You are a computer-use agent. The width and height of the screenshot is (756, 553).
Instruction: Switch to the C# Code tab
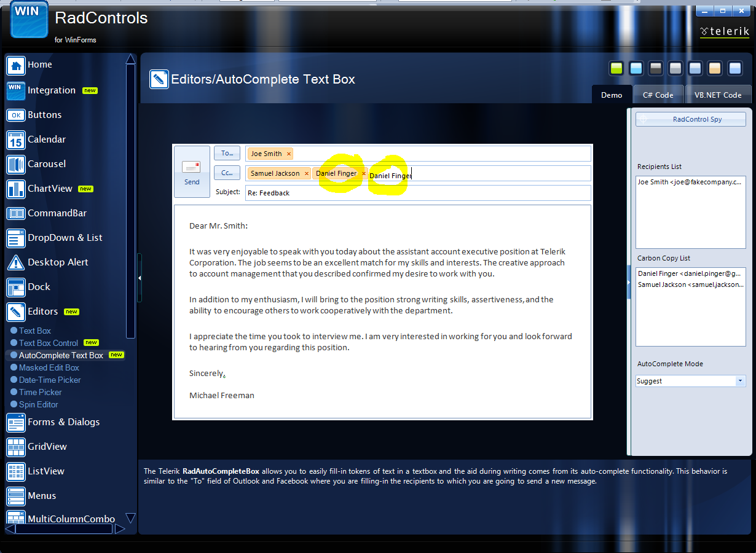(658, 95)
